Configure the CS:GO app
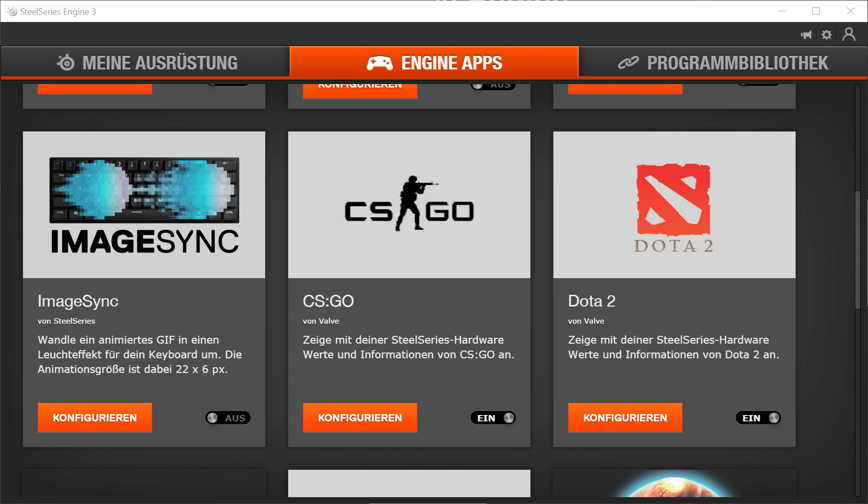This screenshot has height=504, width=868. point(360,418)
